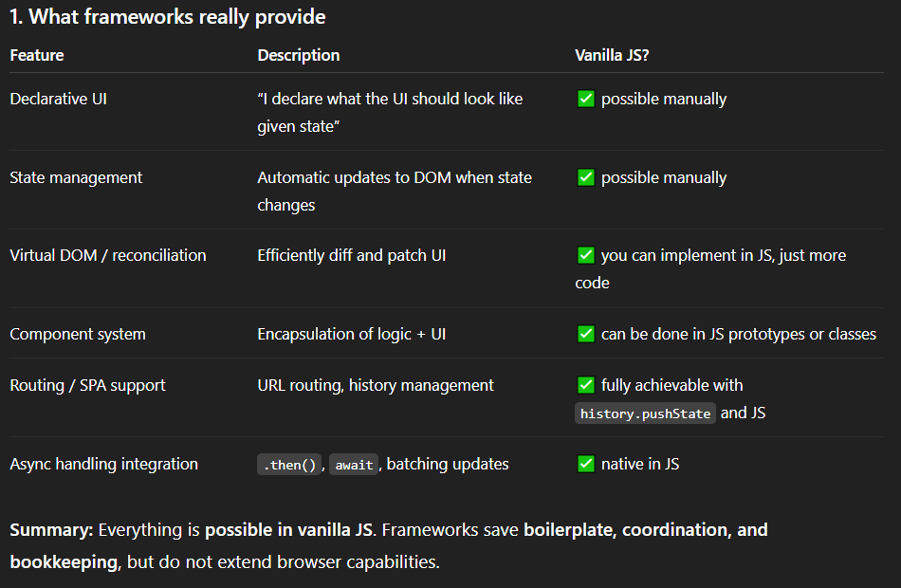Image resolution: width=901 pixels, height=588 pixels.
Task: Select the 'Async handling integration' feature cell
Action: (x=103, y=464)
